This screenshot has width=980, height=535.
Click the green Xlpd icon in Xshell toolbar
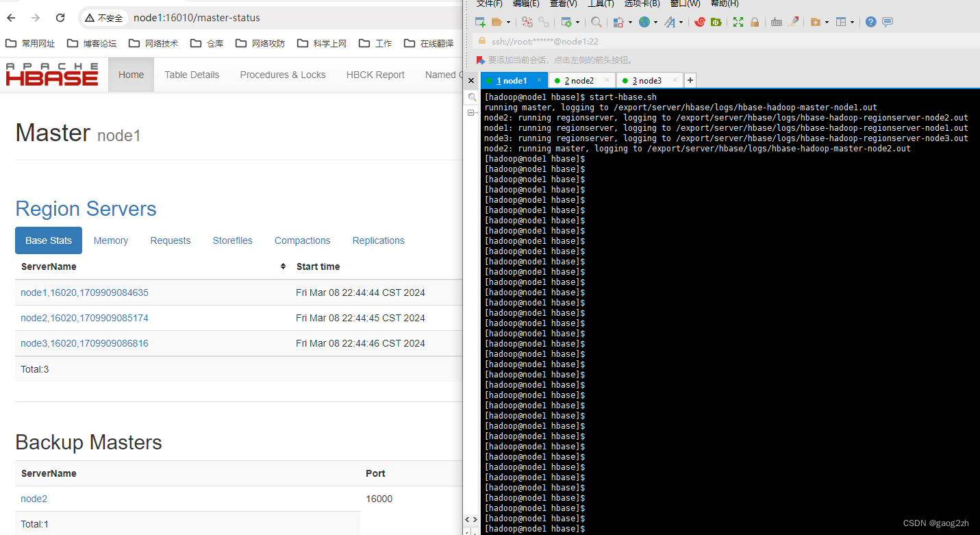(x=716, y=22)
